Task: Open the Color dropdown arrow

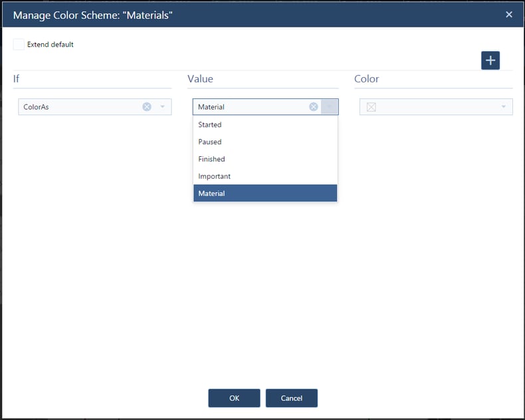Action: 503,107
